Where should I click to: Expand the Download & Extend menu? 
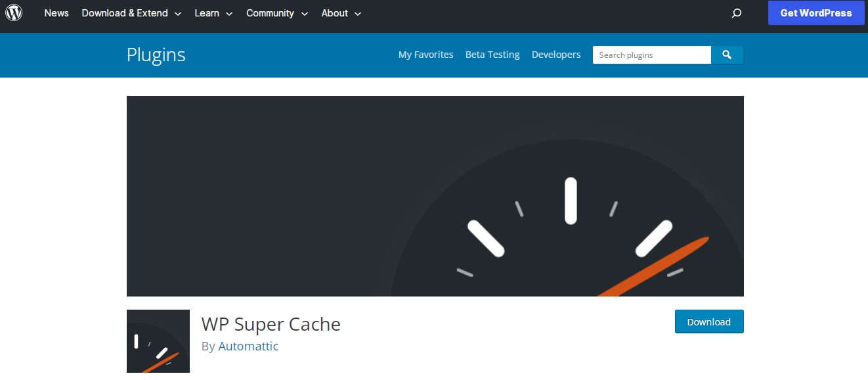(x=131, y=13)
